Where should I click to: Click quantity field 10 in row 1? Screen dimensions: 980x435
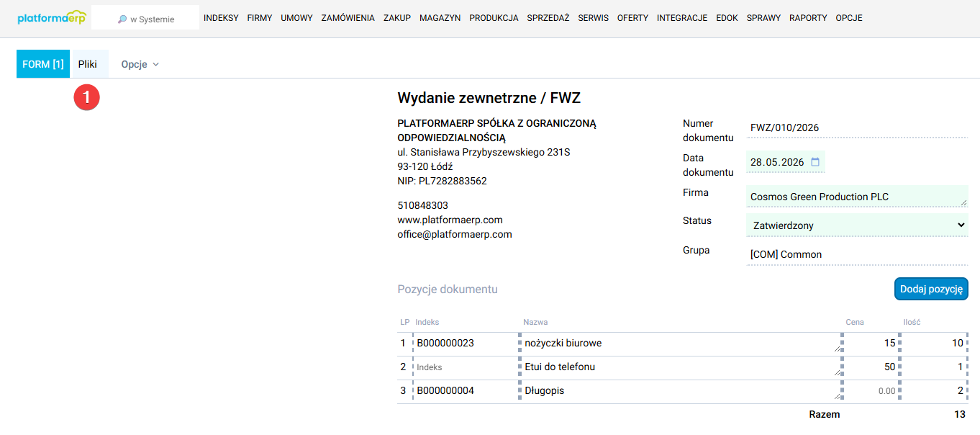click(933, 344)
